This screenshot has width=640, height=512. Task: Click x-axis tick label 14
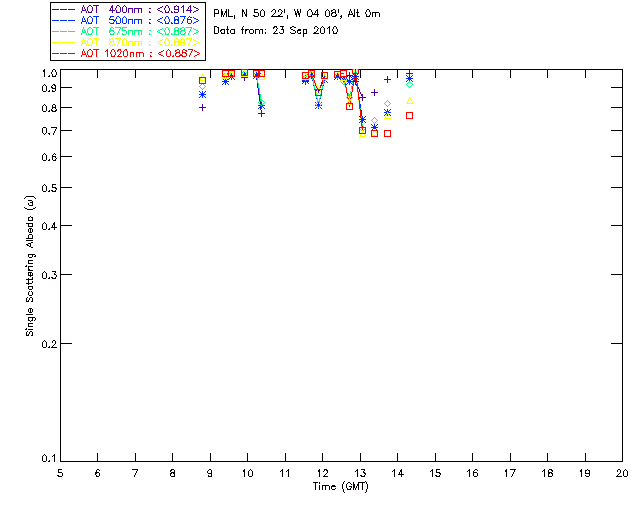click(398, 473)
